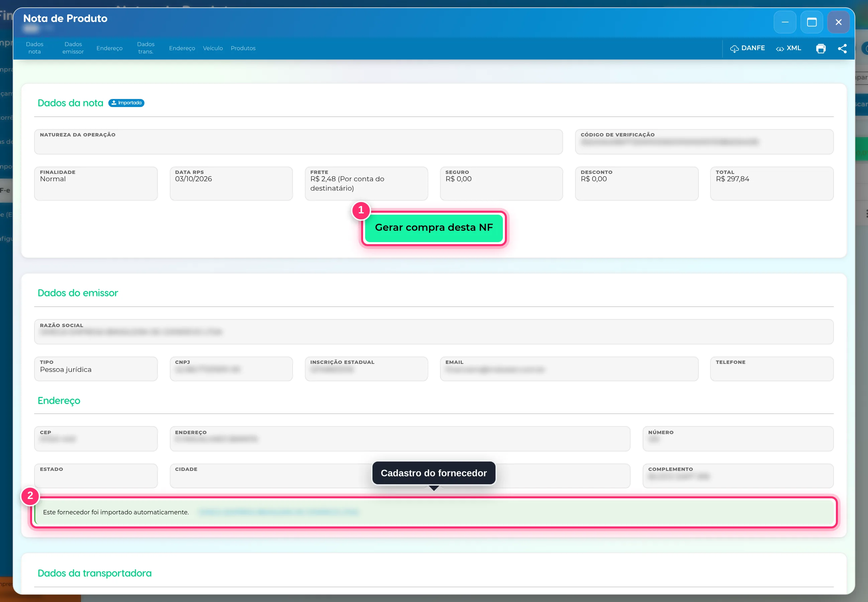Open the Veículo tab
This screenshot has height=602, width=868.
213,48
